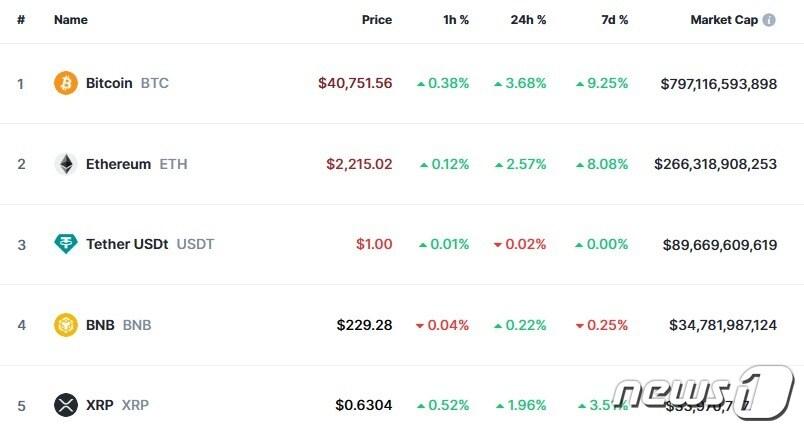Viewport: 804px width, 432px height.
Task: Sort by the 7d % column header
Action: click(x=616, y=20)
